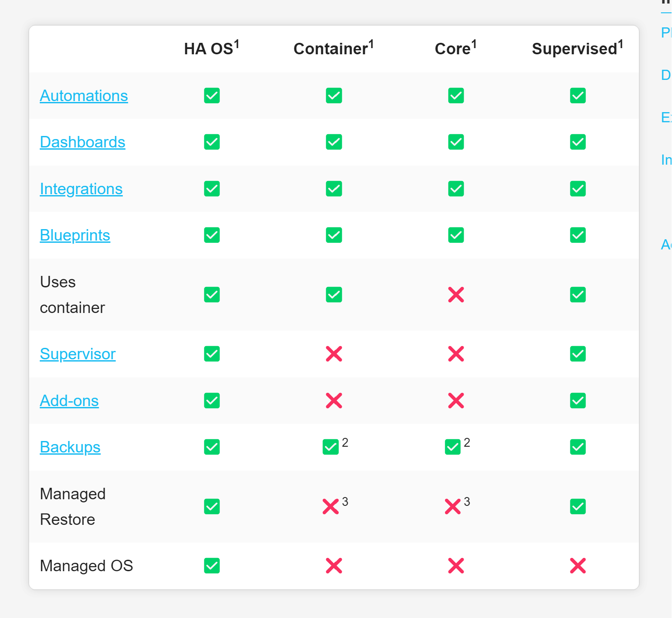
Task: Click footnote 1 beside HA OS header
Action: click(x=237, y=44)
